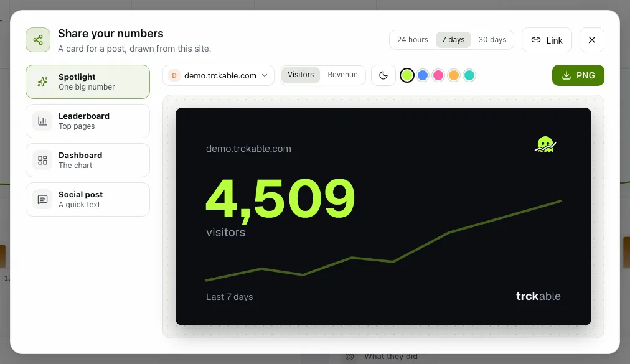Choose the blue accent color

coord(423,75)
